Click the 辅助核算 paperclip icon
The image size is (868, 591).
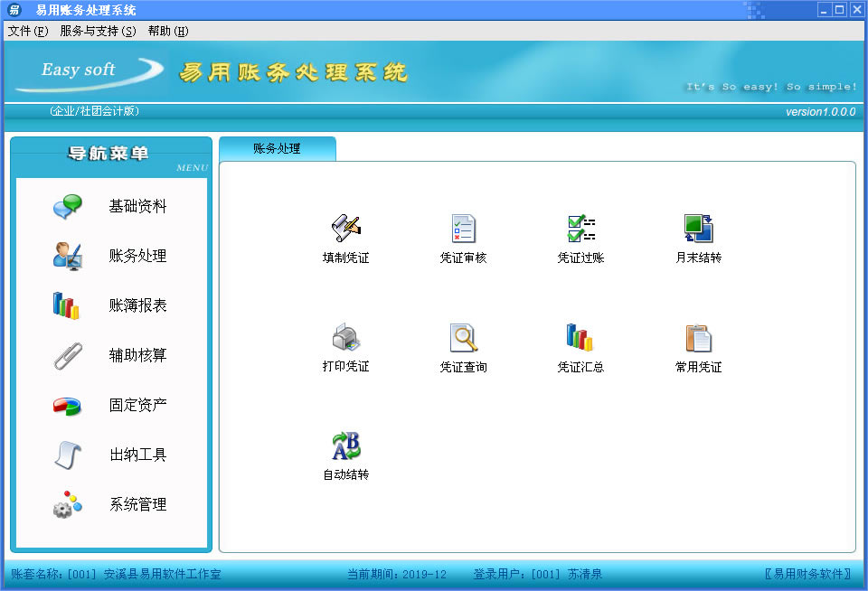(x=68, y=355)
